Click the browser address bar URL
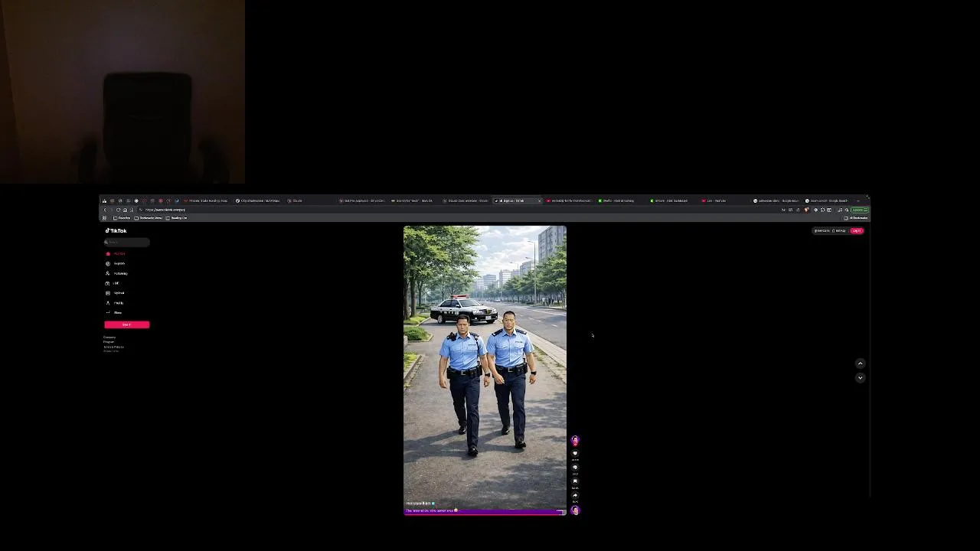This screenshot has width=980, height=551. (x=165, y=210)
